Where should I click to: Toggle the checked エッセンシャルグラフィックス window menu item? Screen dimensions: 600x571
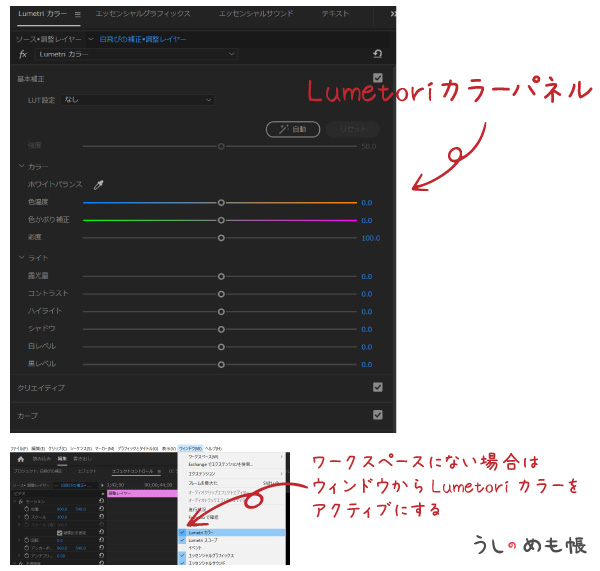(x=232, y=555)
